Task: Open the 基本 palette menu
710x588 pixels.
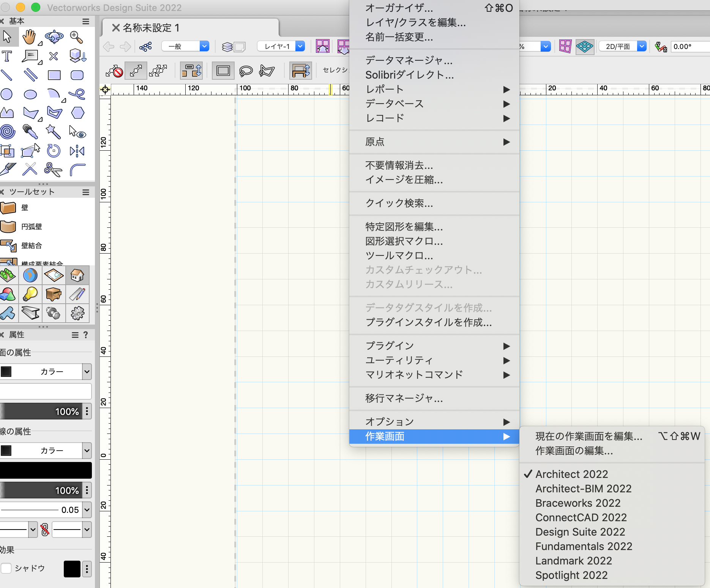Action: [x=86, y=21]
